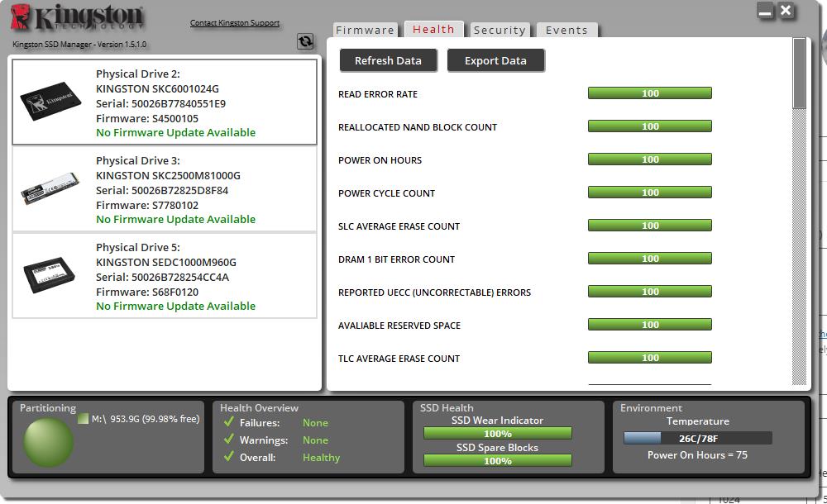Click the Kingston Technology logo

click(79, 20)
